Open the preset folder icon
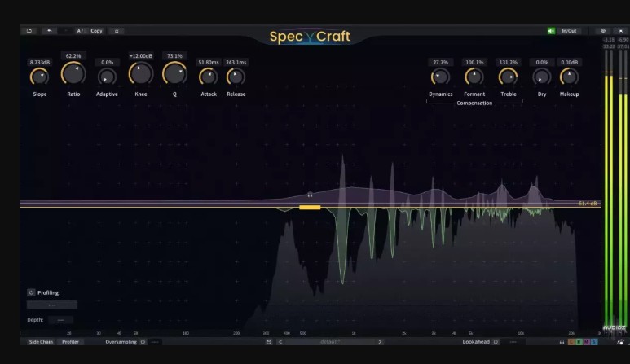 [29, 31]
